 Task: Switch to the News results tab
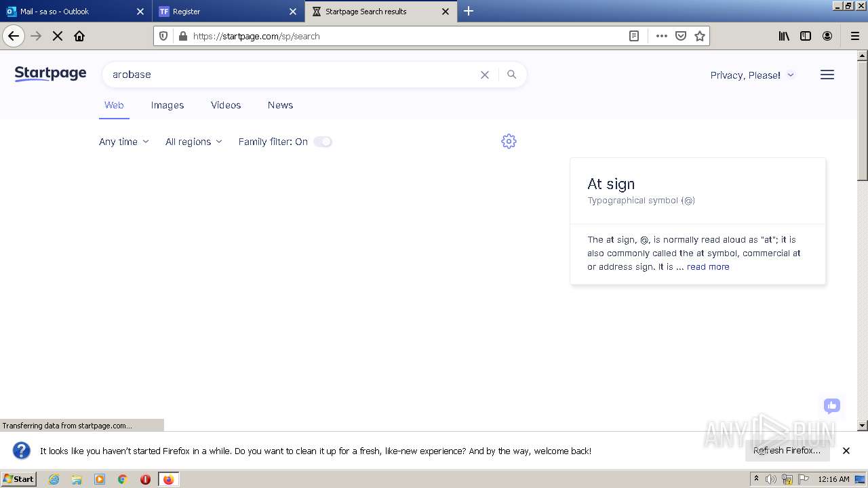pos(280,105)
